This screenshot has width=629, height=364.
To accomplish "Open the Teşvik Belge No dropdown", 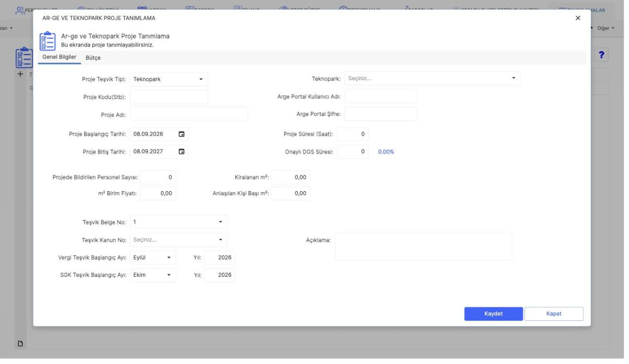I will [178, 222].
